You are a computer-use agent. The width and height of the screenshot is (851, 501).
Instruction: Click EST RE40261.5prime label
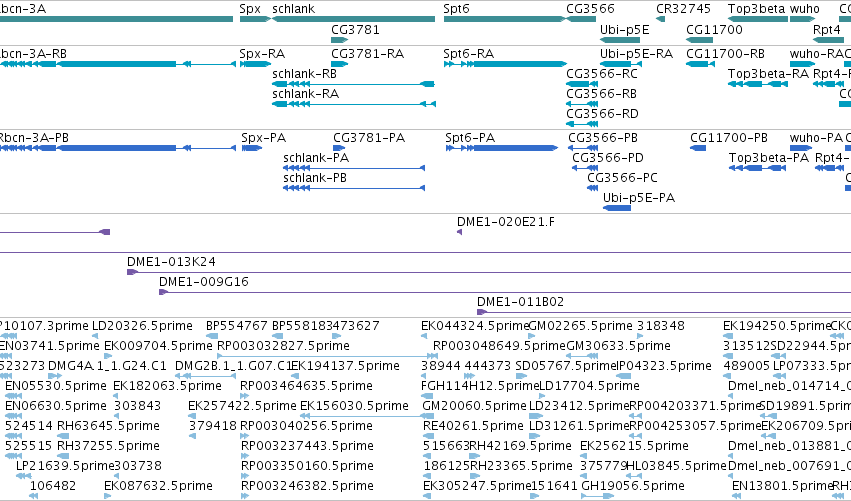473,427
